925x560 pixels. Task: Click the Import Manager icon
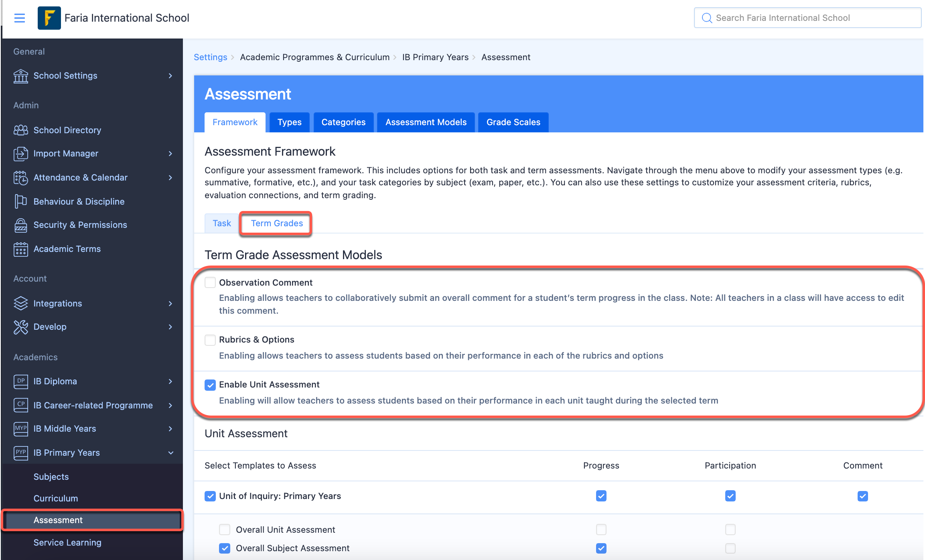(21, 154)
